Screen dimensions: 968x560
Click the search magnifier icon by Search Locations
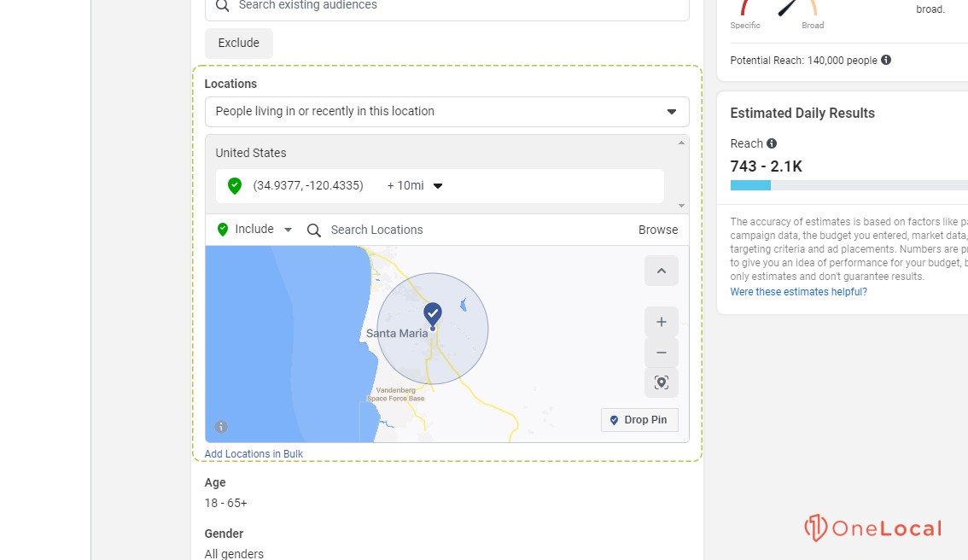point(313,230)
